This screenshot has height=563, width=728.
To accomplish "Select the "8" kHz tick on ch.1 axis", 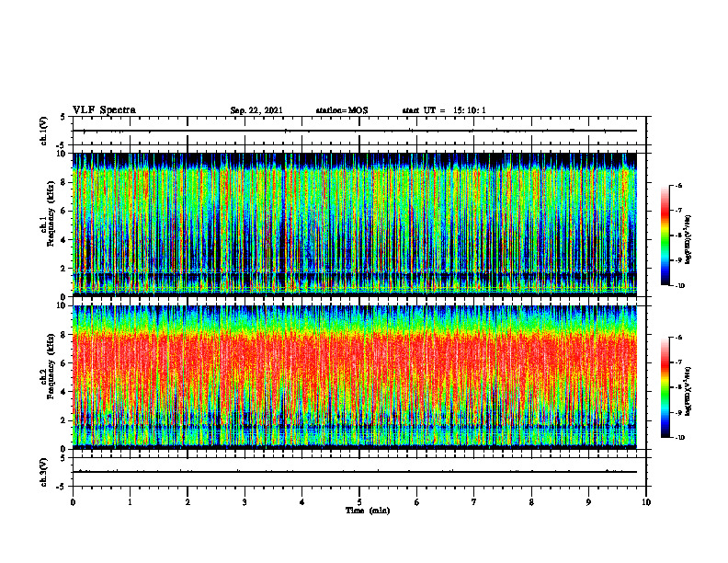I will click(x=64, y=182).
